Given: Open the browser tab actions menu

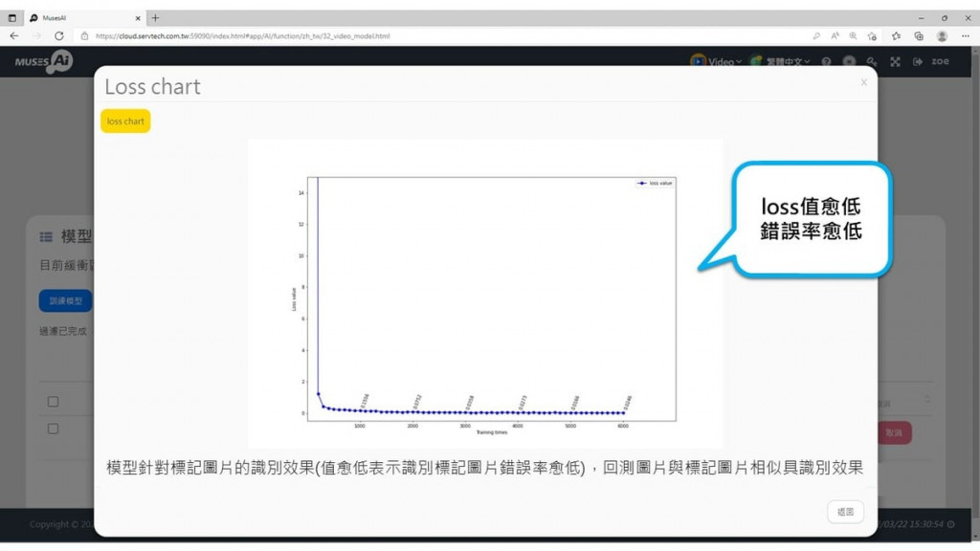Looking at the screenshot, I should [11, 18].
